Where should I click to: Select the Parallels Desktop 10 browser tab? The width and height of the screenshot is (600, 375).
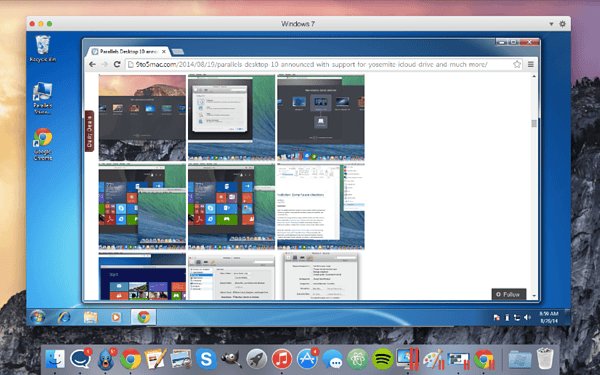128,51
